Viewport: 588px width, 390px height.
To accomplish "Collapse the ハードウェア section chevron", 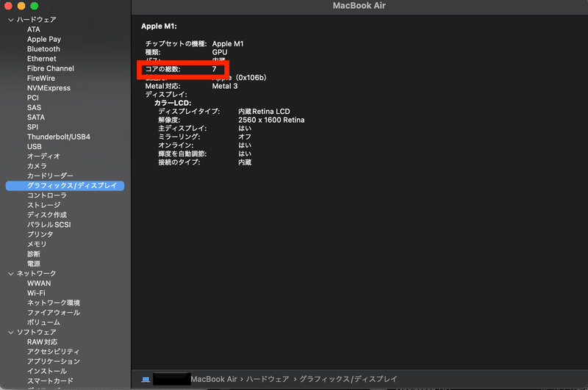I will click(x=11, y=20).
